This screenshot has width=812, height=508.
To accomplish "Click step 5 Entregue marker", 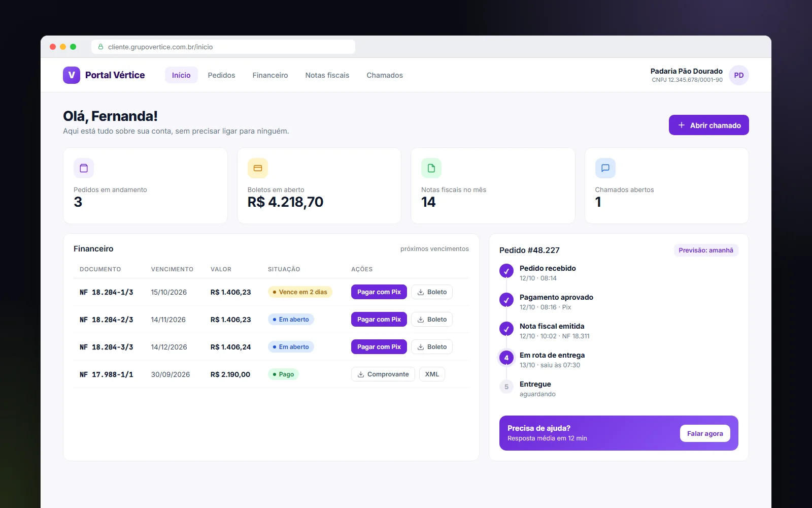I will 506,387.
